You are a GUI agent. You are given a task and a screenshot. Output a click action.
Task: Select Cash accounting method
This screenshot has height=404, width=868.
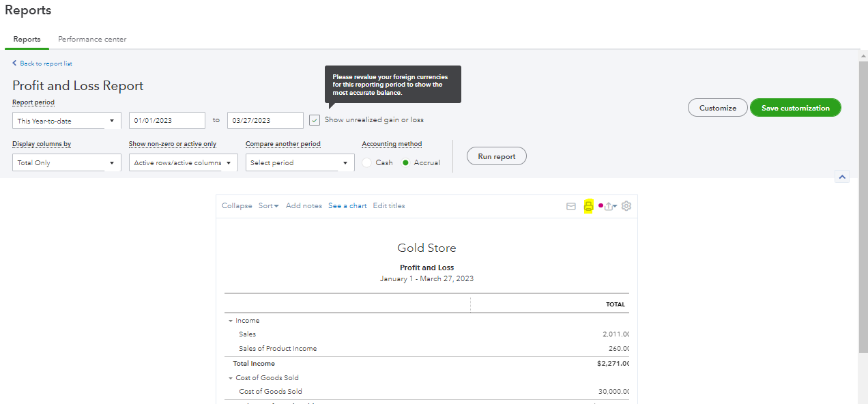367,163
